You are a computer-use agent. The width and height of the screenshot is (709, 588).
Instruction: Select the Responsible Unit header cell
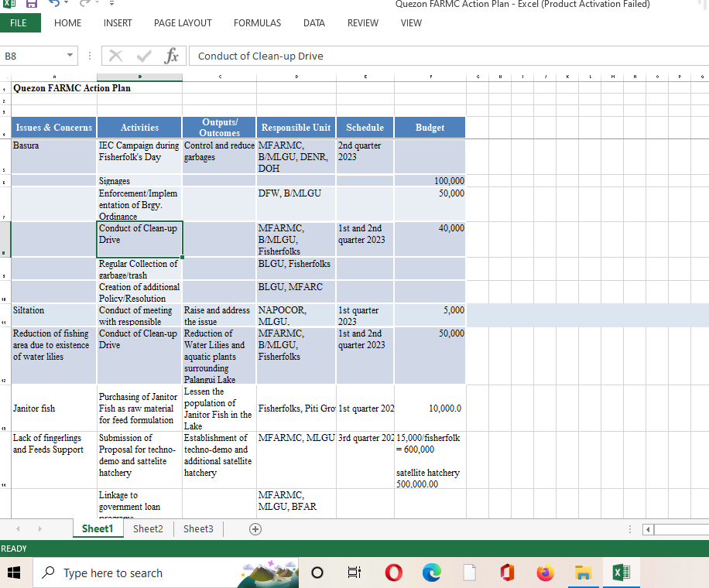[x=296, y=128]
